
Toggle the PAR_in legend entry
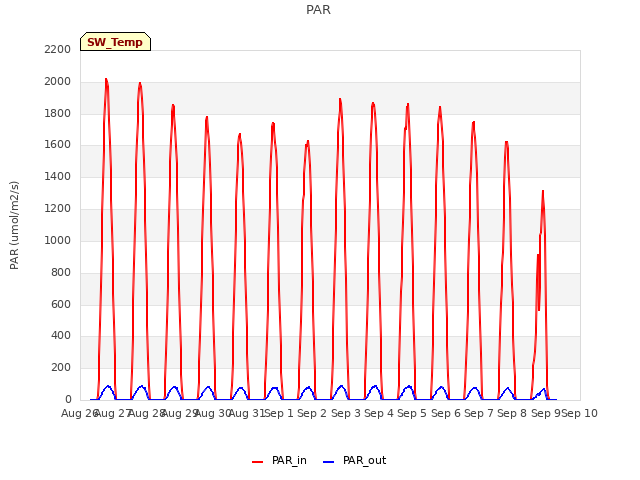(x=279, y=460)
